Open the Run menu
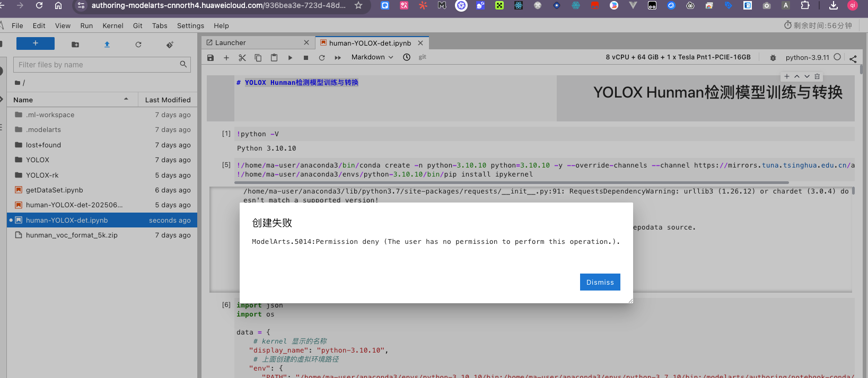Viewport: 868px width, 378px height. coord(86,25)
